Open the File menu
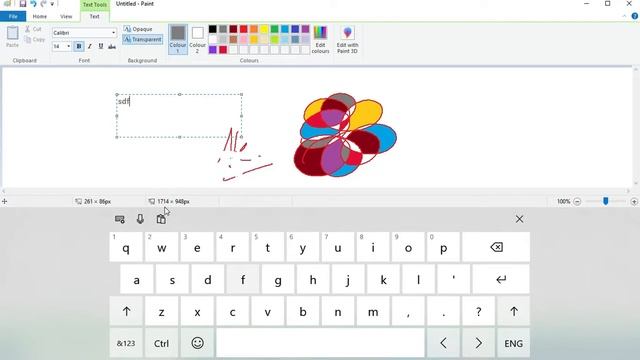The height and width of the screenshot is (360, 640). coord(13,16)
